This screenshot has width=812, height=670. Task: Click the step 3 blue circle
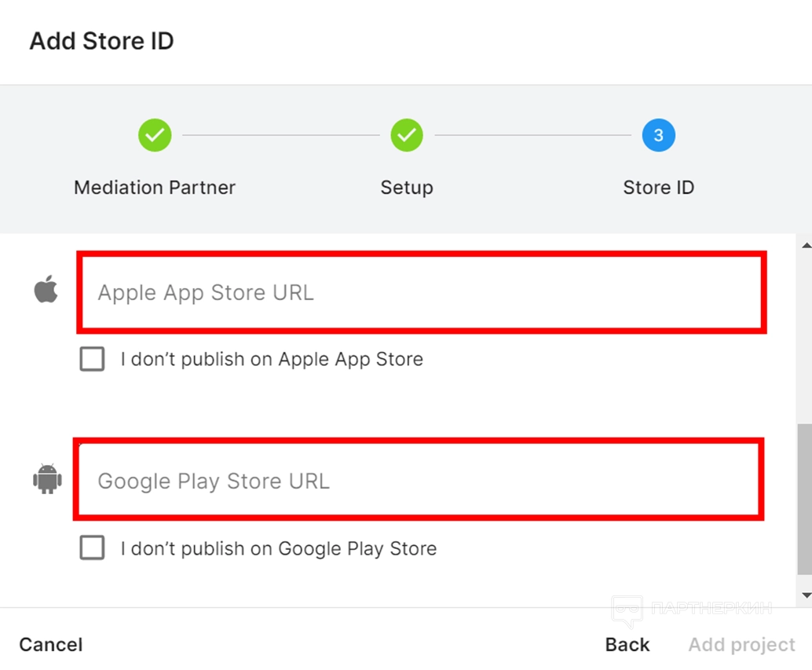point(658,135)
